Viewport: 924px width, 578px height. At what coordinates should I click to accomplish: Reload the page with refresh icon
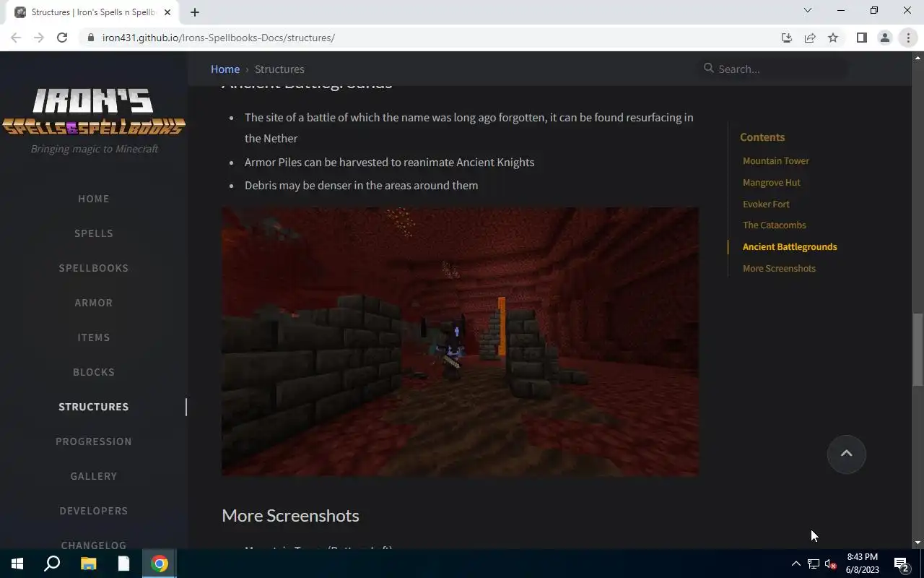(62, 38)
